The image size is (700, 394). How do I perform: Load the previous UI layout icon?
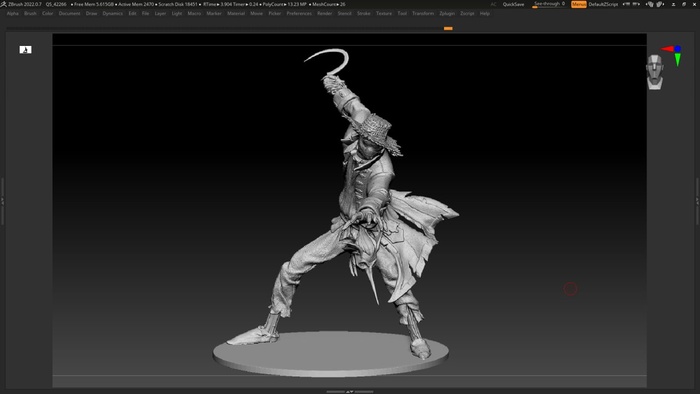(626, 4)
